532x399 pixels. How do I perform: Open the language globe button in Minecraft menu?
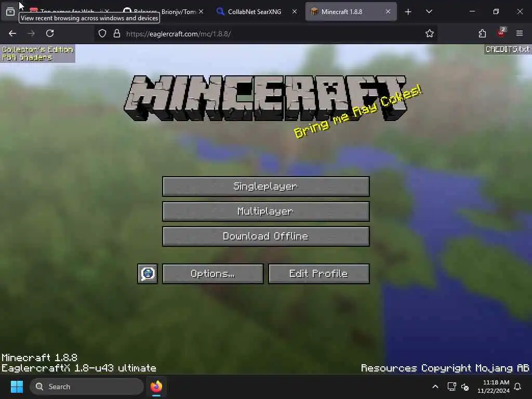click(x=148, y=273)
